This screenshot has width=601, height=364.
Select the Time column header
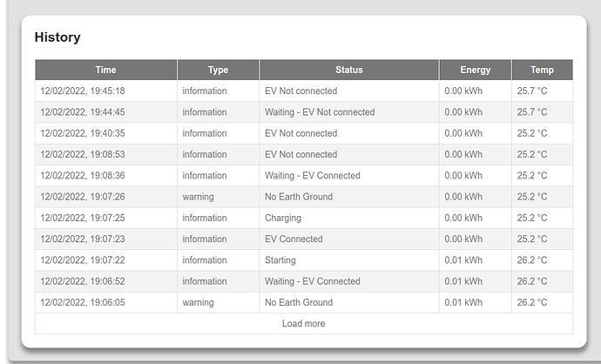pos(105,70)
